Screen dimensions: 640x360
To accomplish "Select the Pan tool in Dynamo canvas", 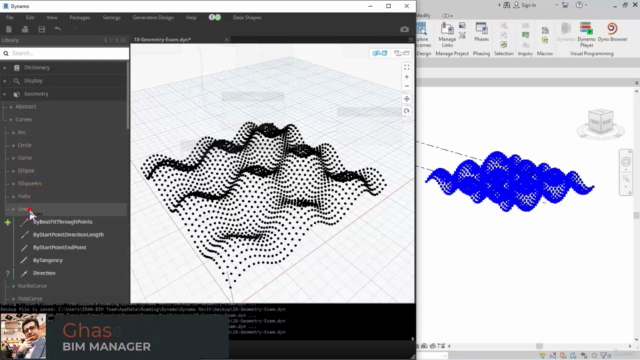I will tap(407, 99).
